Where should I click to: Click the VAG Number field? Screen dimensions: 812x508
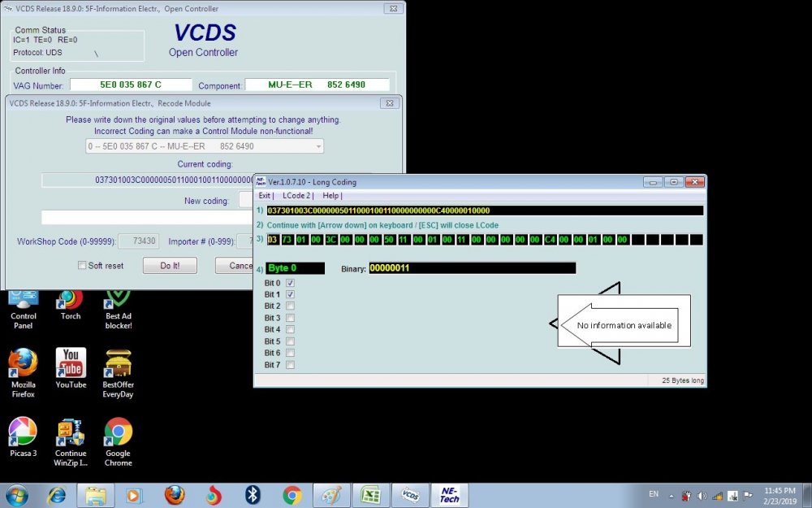(131, 85)
